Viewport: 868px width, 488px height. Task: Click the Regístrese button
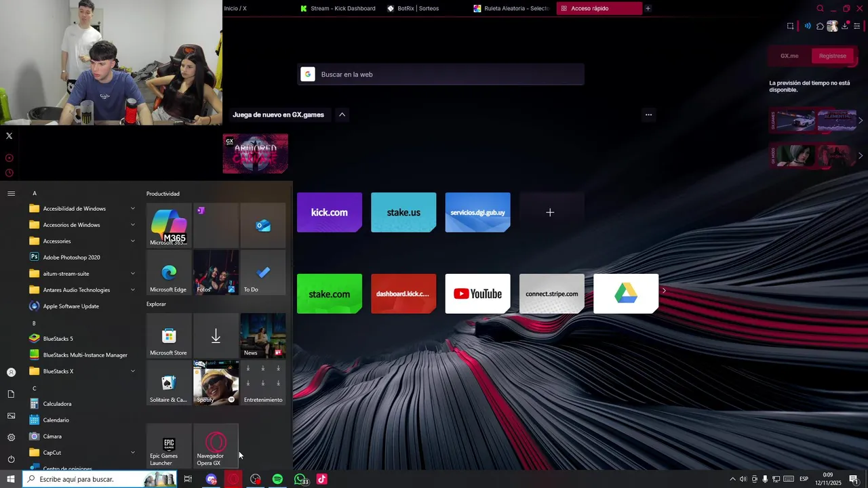point(832,56)
